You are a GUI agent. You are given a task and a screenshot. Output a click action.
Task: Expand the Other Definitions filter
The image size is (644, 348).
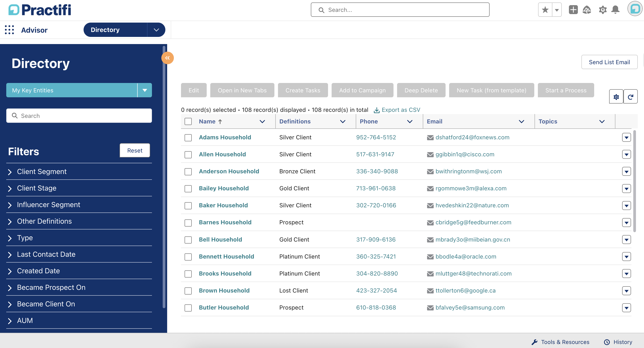(79, 221)
